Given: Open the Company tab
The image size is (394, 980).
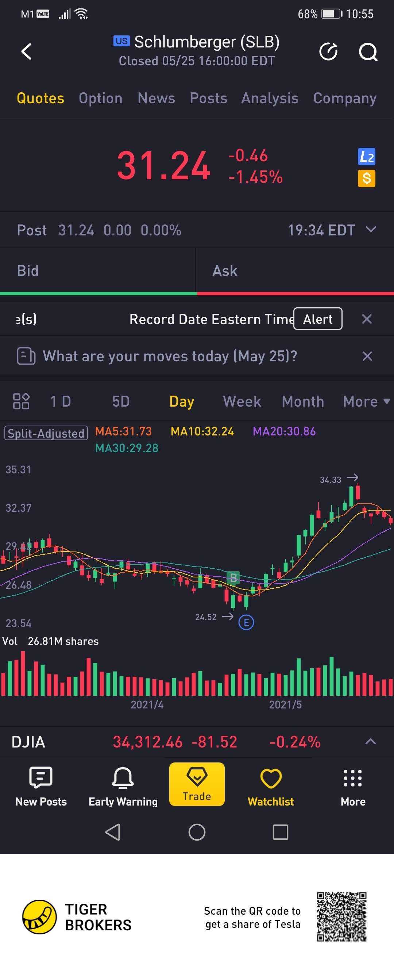Looking at the screenshot, I should 345,98.
